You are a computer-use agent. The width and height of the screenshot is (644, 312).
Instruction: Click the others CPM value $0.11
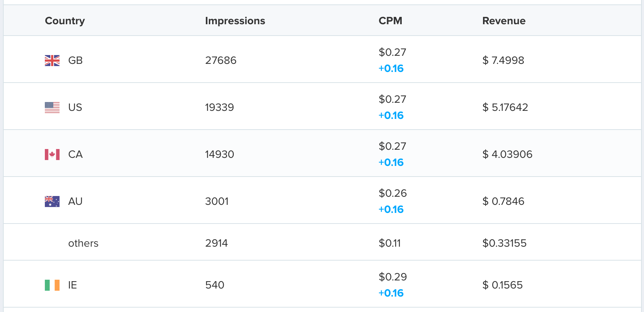coord(390,243)
